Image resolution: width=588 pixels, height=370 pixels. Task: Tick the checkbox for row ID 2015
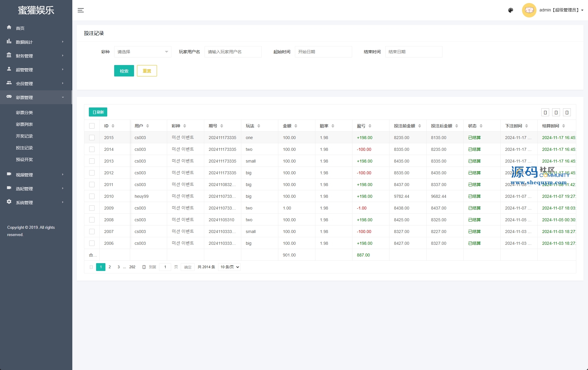[92, 138]
